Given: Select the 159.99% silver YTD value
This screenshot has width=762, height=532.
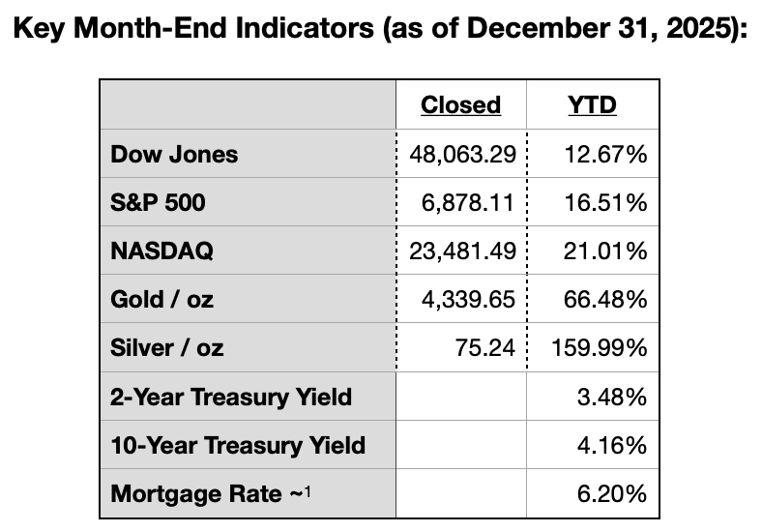Looking at the screenshot, I should pyautogui.click(x=599, y=348).
